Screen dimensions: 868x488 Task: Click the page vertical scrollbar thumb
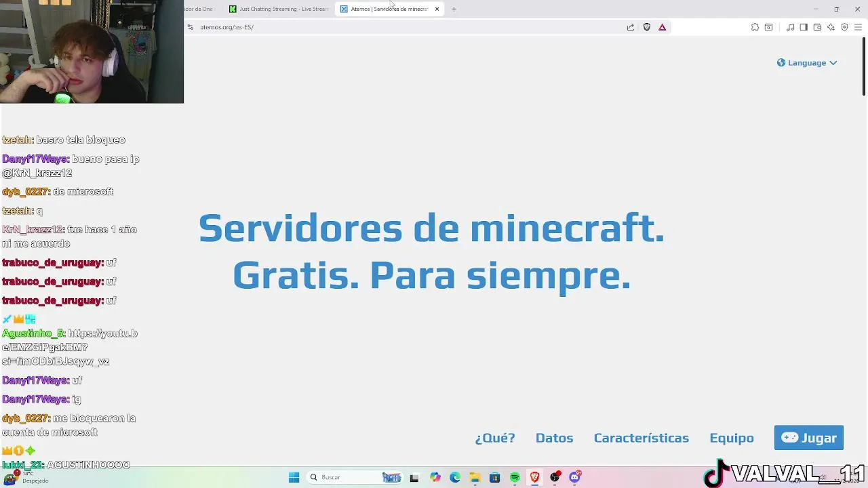(864, 66)
